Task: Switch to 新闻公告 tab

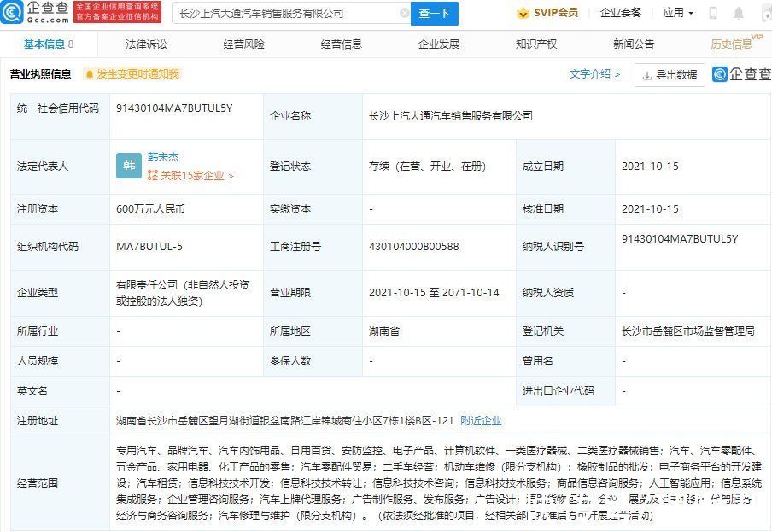Action: click(634, 44)
